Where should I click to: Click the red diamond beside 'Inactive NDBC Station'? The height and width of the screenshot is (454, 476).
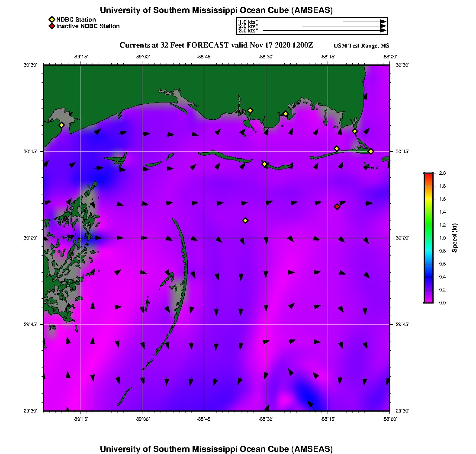point(51,26)
